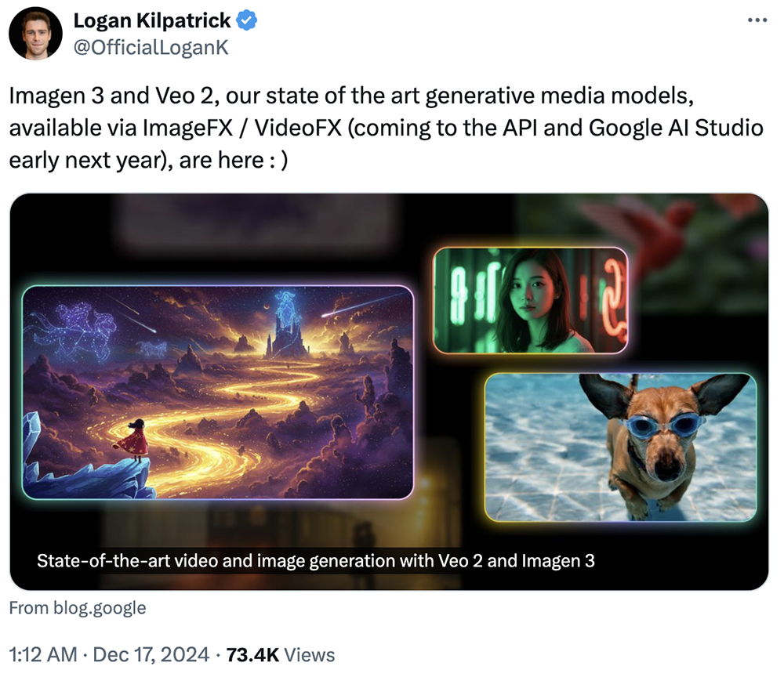Click the Dec 17, 2024 date
The width and height of the screenshot is (784, 677).
tap(151, 654)
